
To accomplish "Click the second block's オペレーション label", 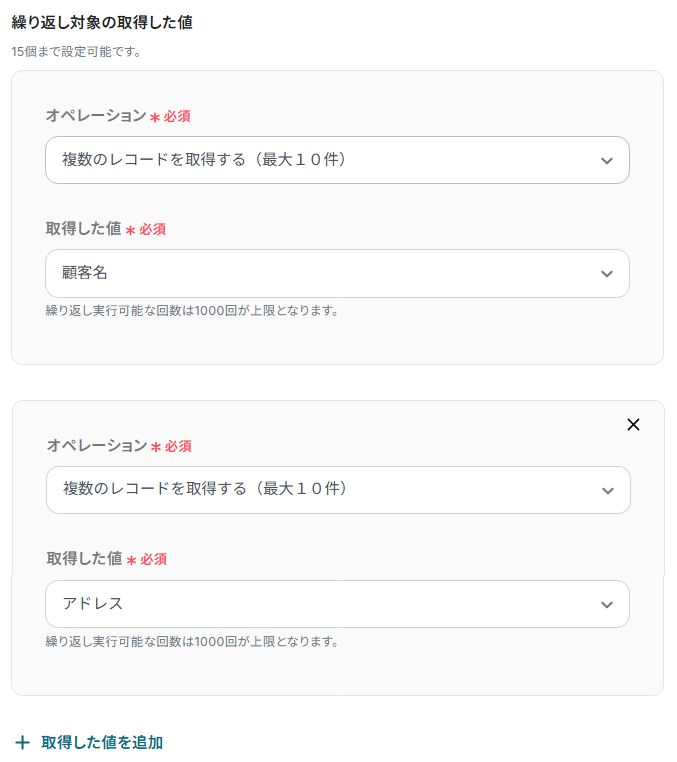I will tap(96, 445).
